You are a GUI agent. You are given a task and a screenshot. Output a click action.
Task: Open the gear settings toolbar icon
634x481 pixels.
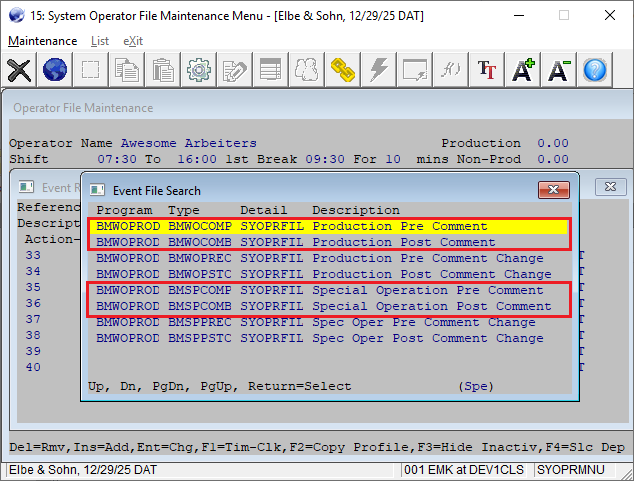pos(199,70)
